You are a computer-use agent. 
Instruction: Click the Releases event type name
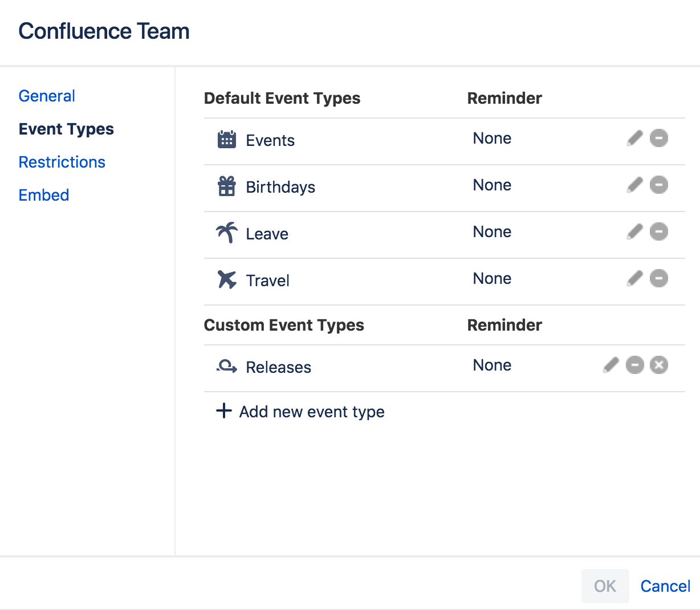278,367
